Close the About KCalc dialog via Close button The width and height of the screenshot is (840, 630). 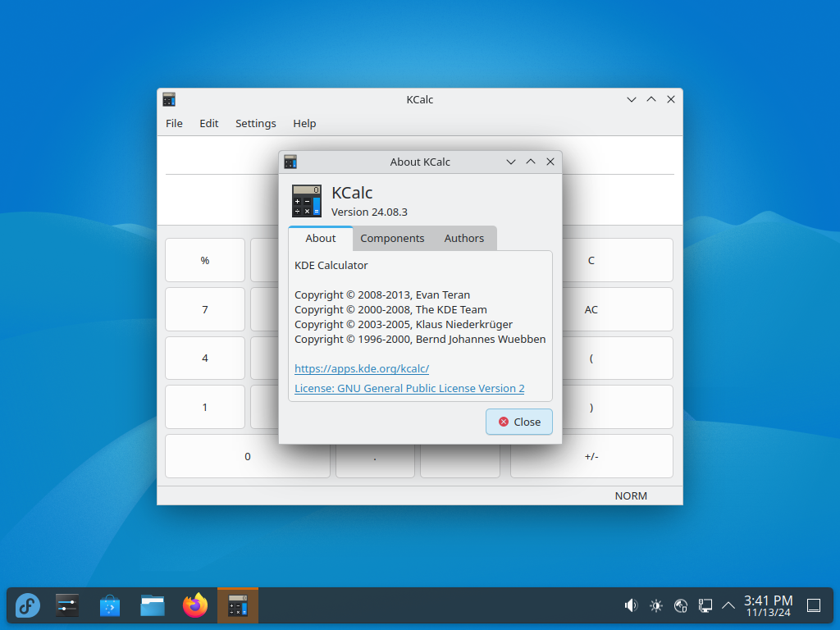(x=518, y=422)
